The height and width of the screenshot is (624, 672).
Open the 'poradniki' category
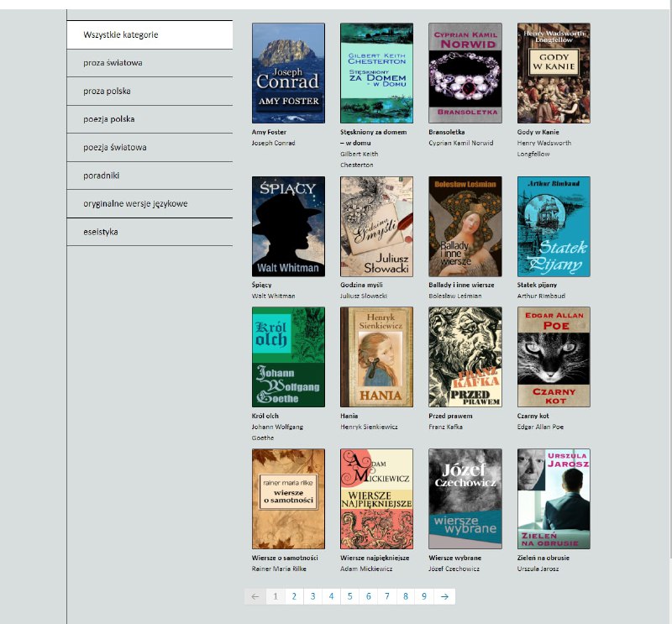point(150,176)
